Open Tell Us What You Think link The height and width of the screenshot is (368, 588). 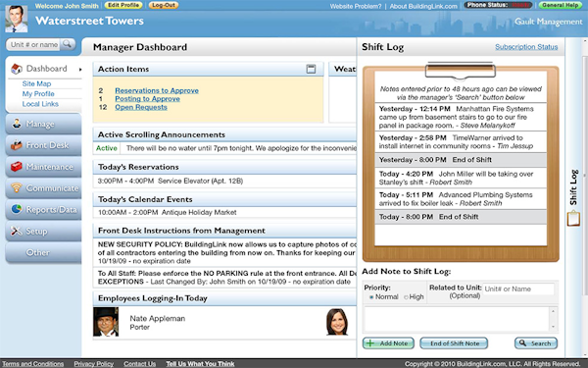tap(200, 363)
